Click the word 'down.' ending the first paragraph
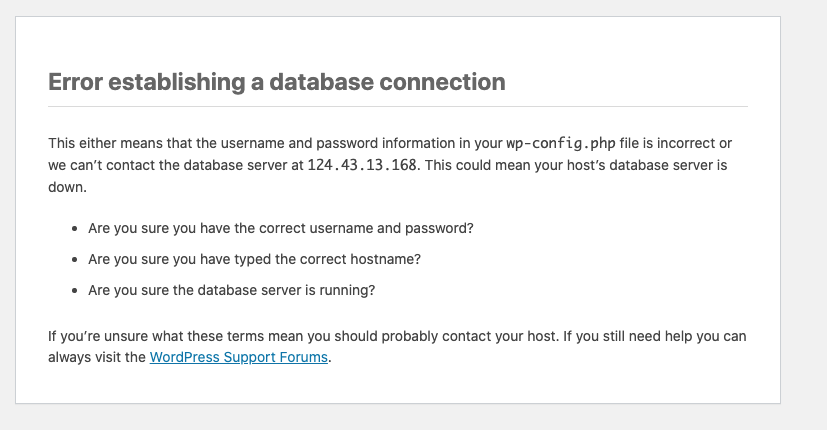The height and width of the screenshot is (430, 827). pyautogui.click(x=68, y=187)
